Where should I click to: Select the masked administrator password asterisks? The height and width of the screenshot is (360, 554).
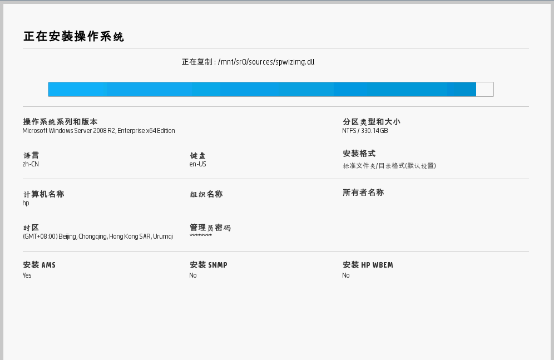[x=201, y=236]
